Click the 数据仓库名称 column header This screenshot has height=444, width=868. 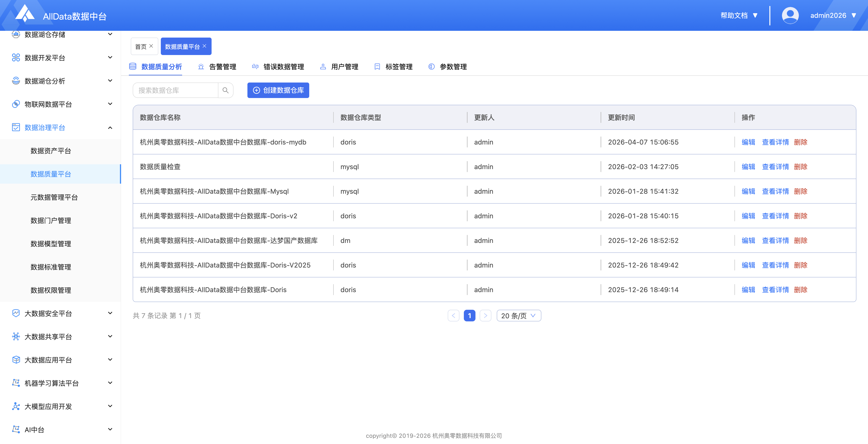[160, 118]
